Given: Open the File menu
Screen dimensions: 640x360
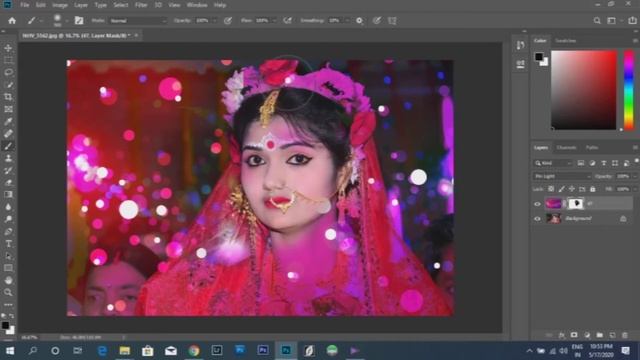Looking at the screenshot, I should 24,5.
